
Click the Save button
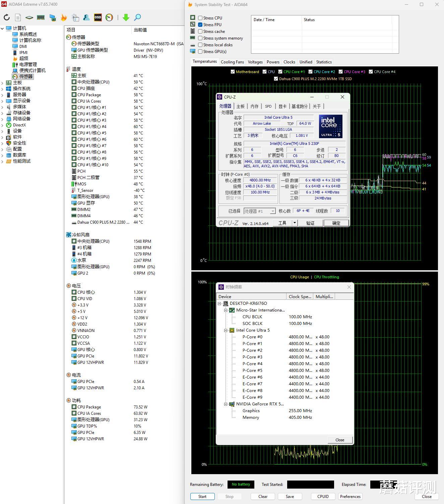290,497
